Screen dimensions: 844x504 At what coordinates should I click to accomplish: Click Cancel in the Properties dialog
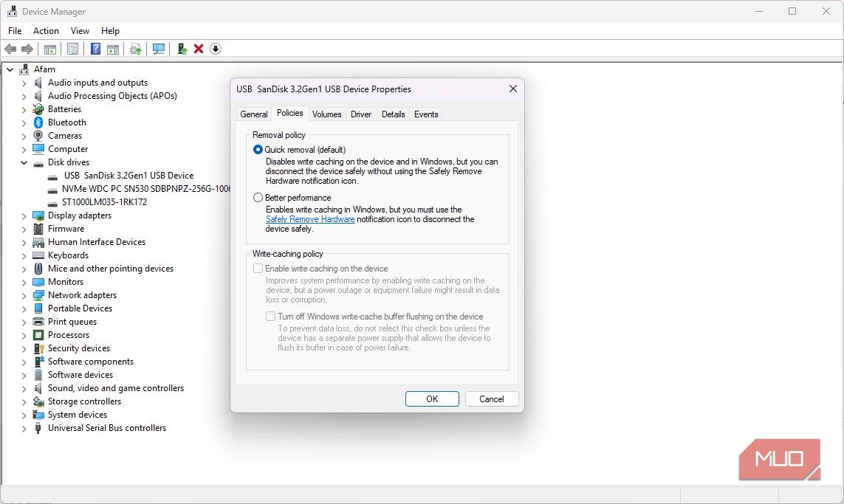(x=492, y=399)
